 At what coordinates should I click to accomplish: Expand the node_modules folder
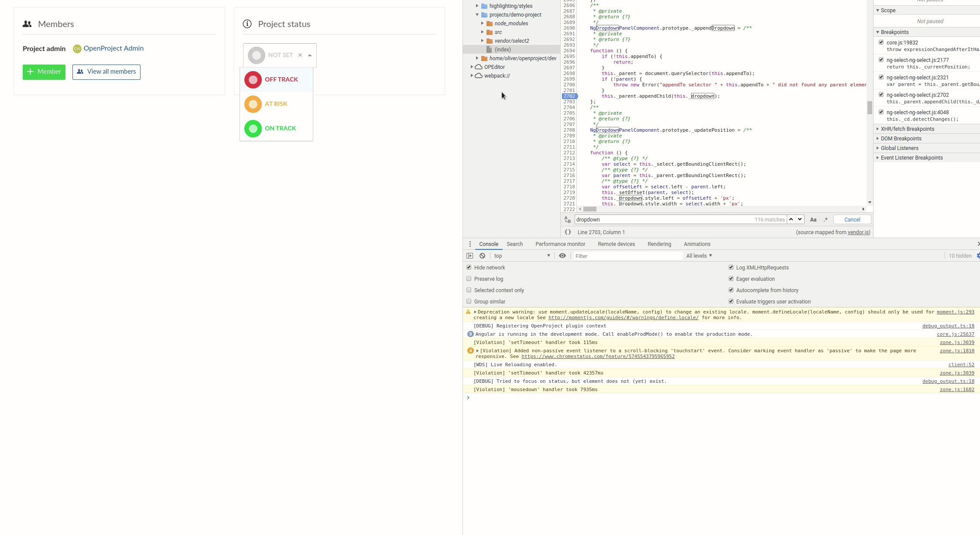click(482, 23)
